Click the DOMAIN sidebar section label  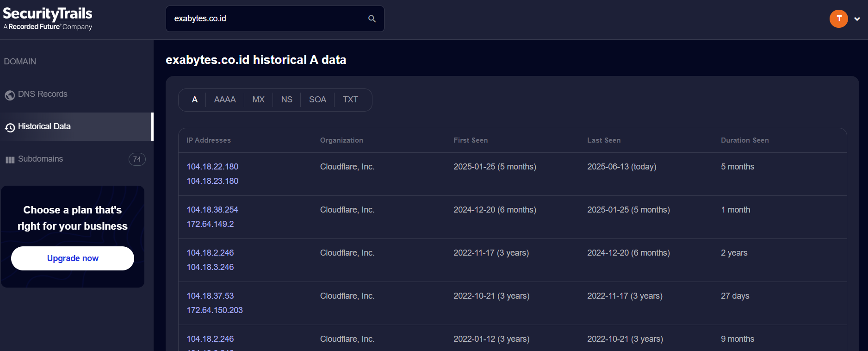click(x=20, y=62)
